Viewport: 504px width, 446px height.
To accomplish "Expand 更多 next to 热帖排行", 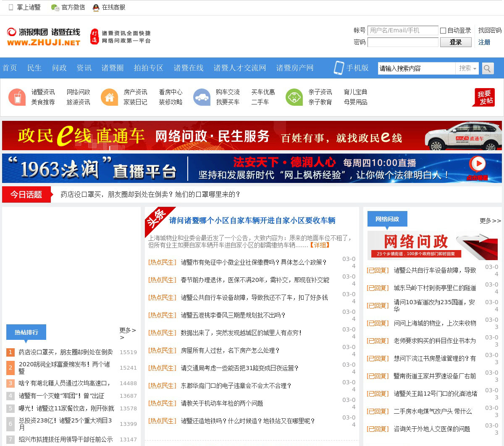I will tap(127, 333).
